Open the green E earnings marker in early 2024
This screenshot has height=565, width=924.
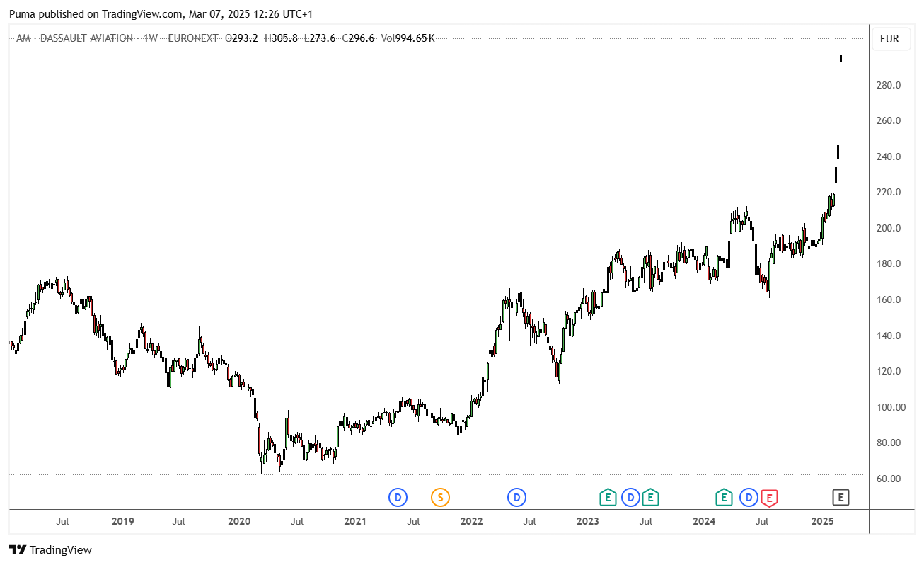click(724, 498)
